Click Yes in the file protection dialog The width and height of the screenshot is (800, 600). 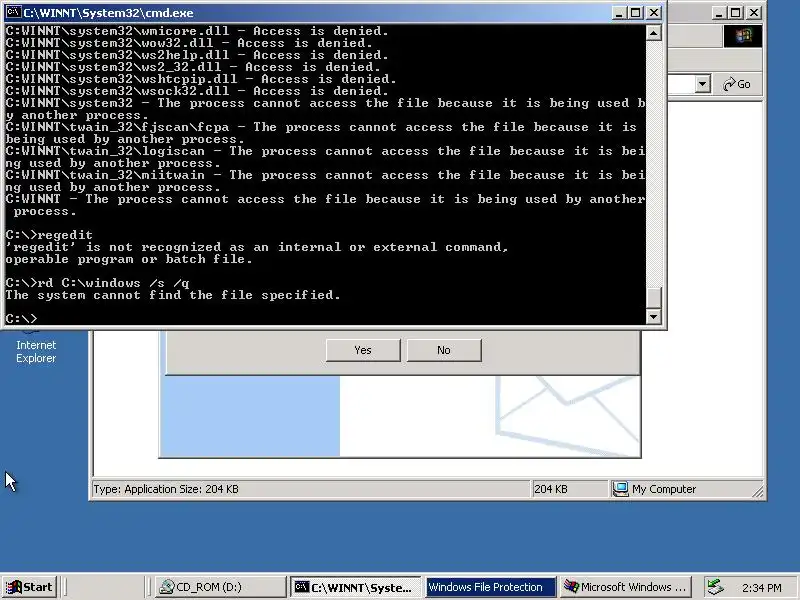tap(363, 350)
